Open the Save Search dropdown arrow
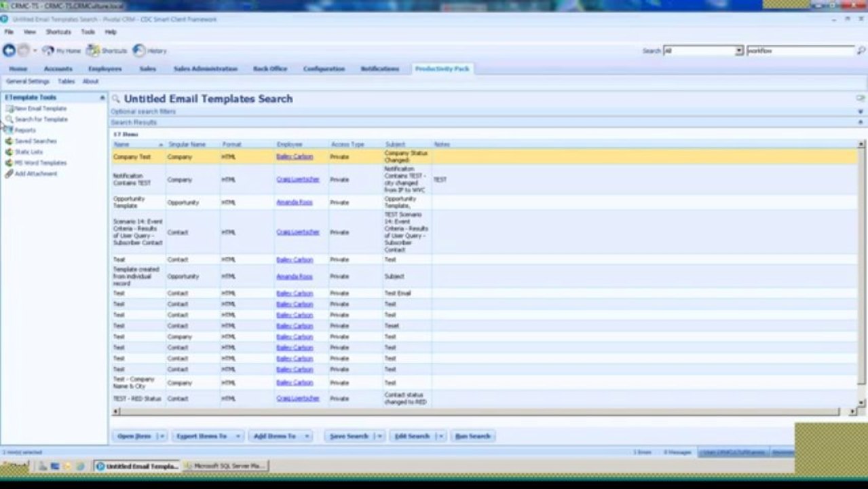Image resolution: width=868 pixels, height=489 pixels. tap(379, 436)
